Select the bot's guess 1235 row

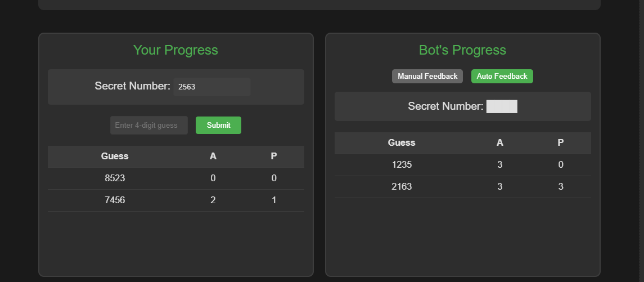point(402,164)
